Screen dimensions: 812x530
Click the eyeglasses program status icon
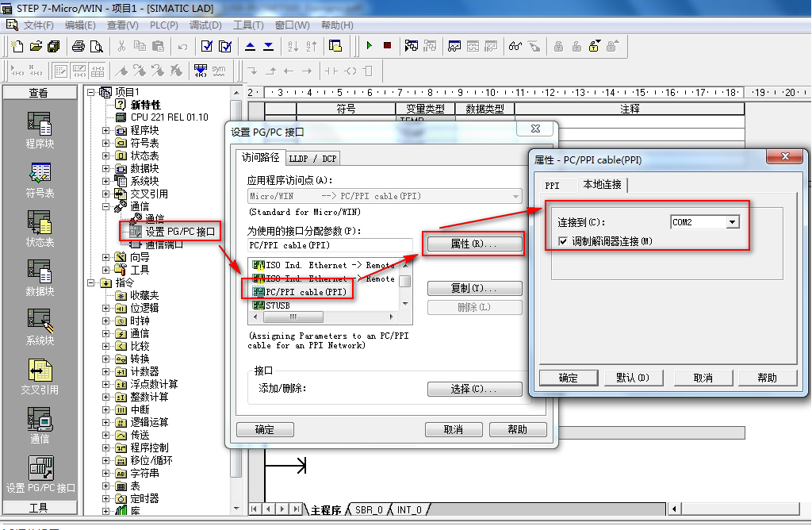[x=515, y=47]
